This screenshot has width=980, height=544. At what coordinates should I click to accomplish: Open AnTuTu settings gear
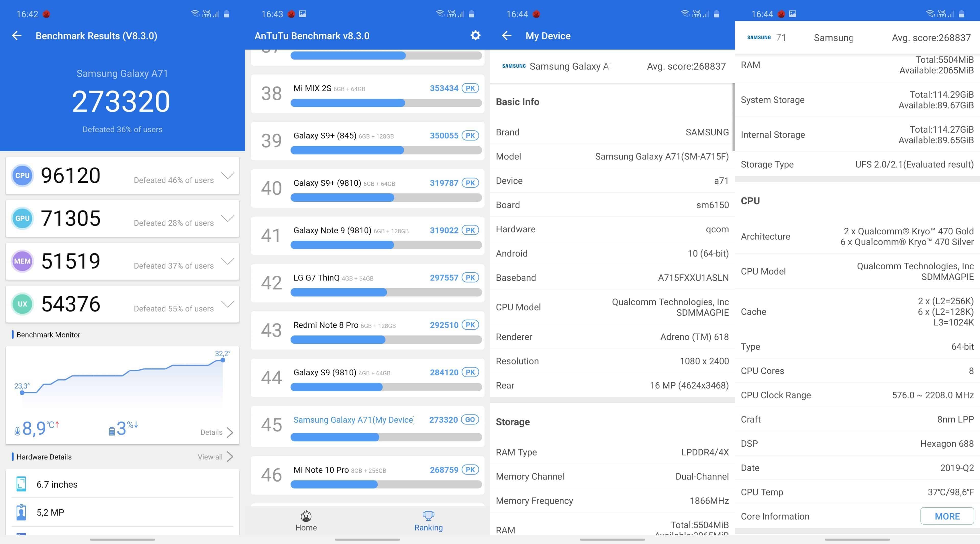tap(475, 35)
